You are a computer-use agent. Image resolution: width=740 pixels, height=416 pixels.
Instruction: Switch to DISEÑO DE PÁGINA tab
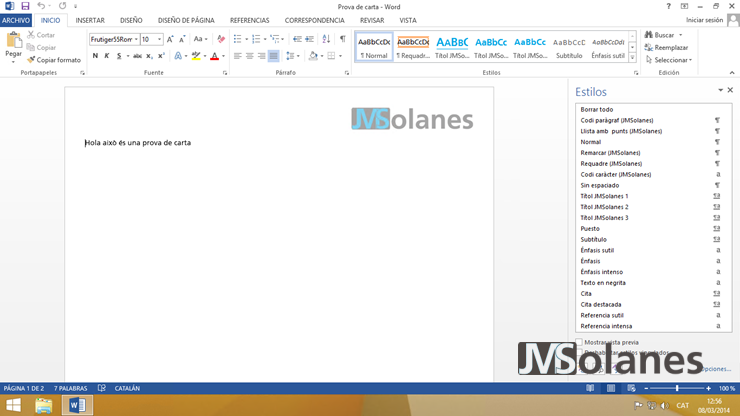[186, 20]
